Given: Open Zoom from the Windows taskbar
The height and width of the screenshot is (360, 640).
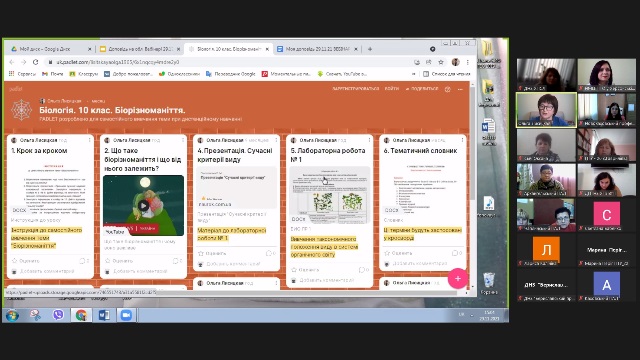Looking at the screenshot, I should tap(126, 315).
